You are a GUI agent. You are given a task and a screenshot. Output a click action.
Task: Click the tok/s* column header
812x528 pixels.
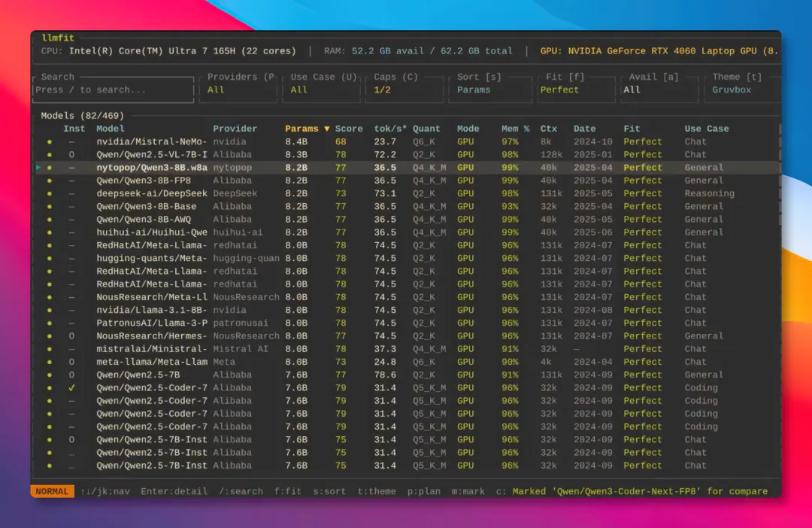pos(390,129)
